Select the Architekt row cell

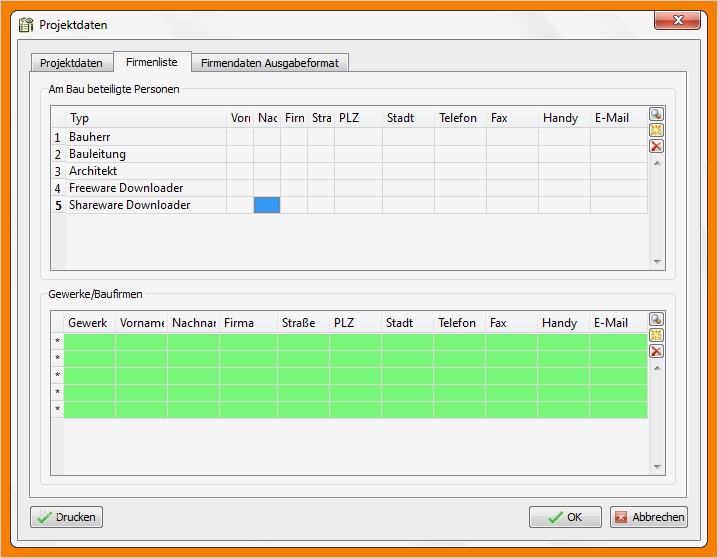[146, 171]
